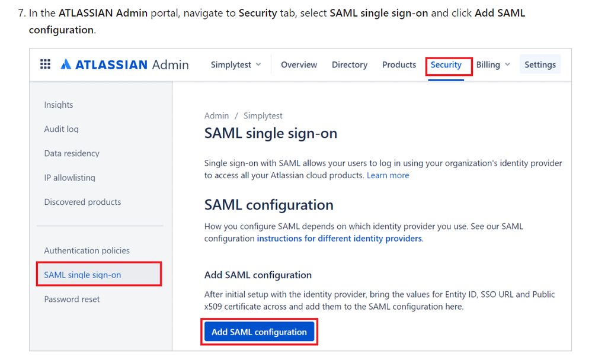The image size is (592, 364).
Task: Open the Settings tab
Action: pos(540,65)
